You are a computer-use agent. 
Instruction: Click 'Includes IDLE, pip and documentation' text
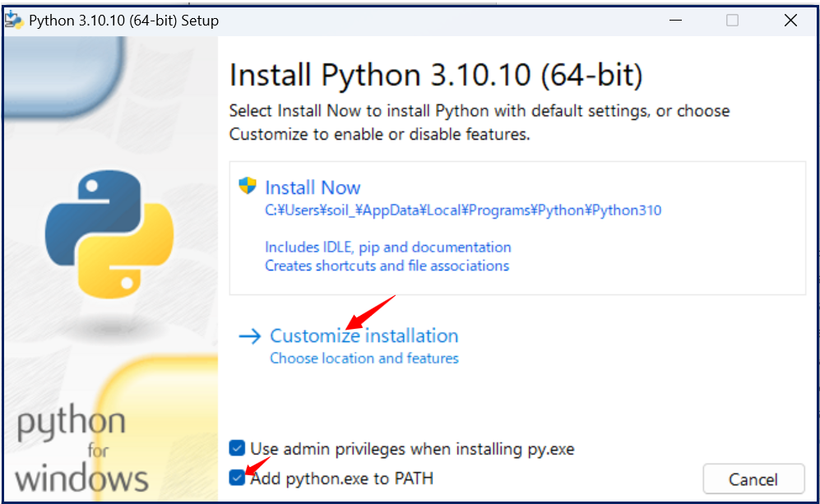point(388,247)
